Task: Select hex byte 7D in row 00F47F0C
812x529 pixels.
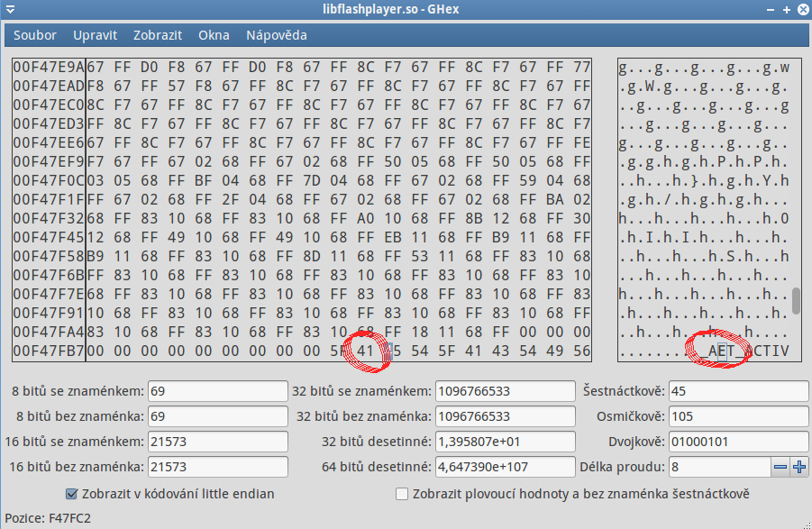Action: 311,180
